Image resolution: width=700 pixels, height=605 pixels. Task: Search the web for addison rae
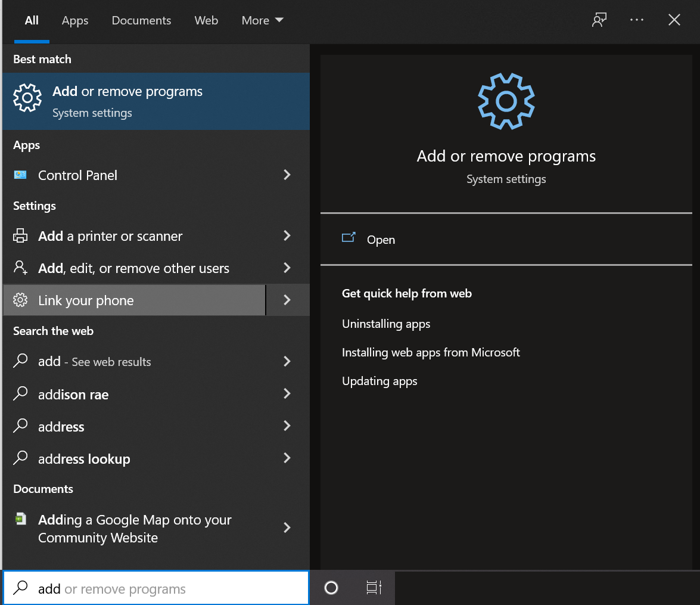(x=134, y=393)
